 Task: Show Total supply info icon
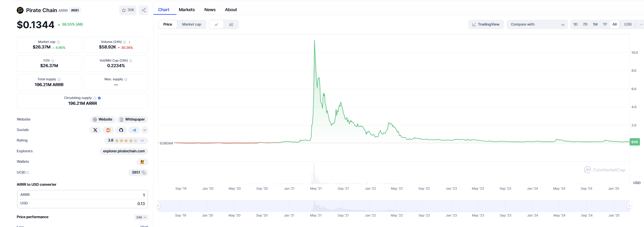tap(59, 79)
